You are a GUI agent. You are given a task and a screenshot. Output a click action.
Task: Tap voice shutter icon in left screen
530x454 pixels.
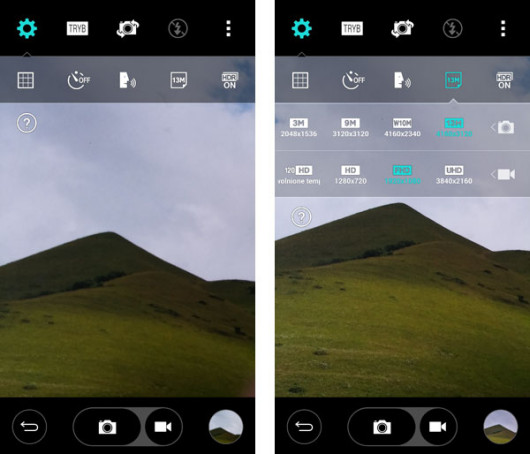click(127, 80)
